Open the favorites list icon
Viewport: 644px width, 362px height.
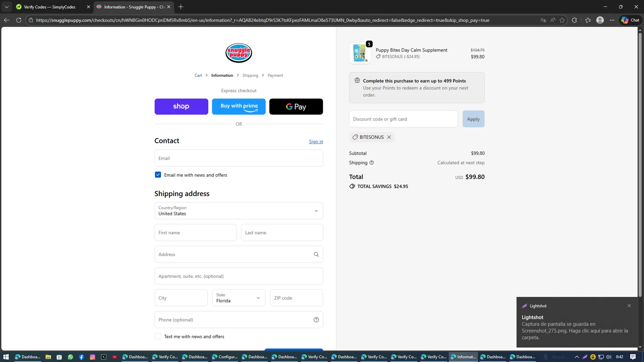(x=588, y=20)
